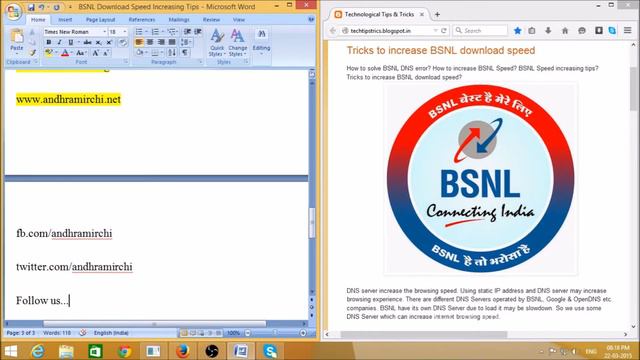Viewport: 640px width, 360px height.
Task: Expand the Numbering dropdown arrow
Action: tap(162, 32)
